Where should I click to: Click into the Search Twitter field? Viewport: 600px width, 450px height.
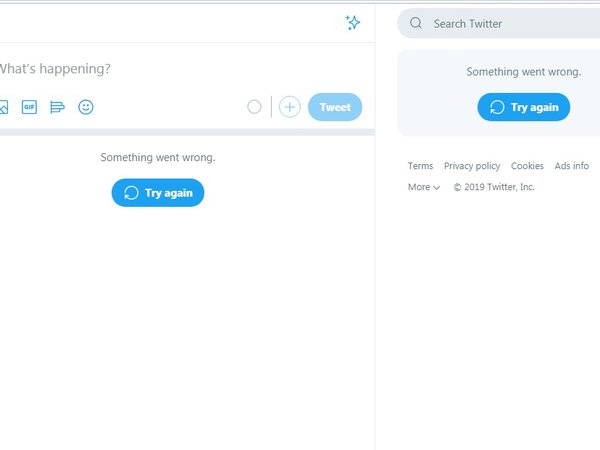(499, 23)
